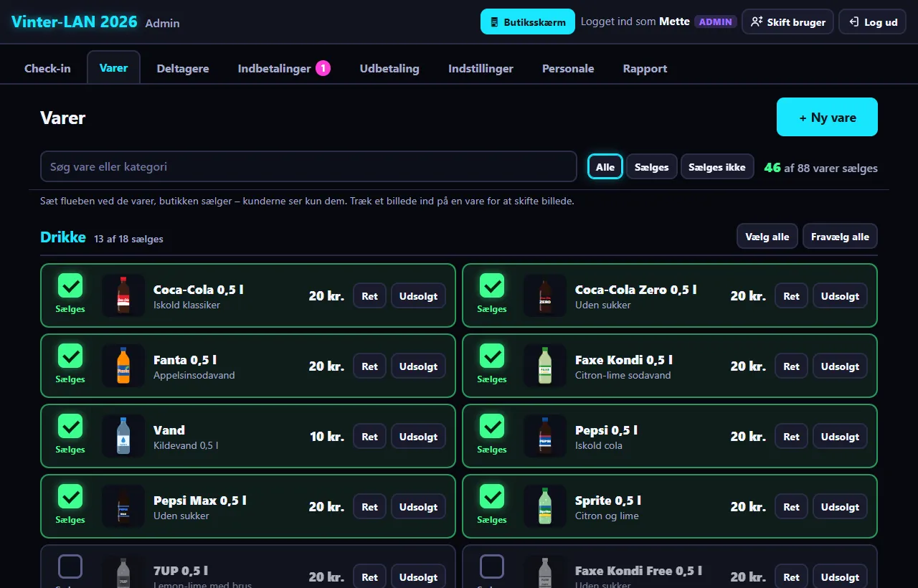Viewport: 918px width, 588px height.
Task: Open the Indstillinger tab
Action: (x=481, y=68)
